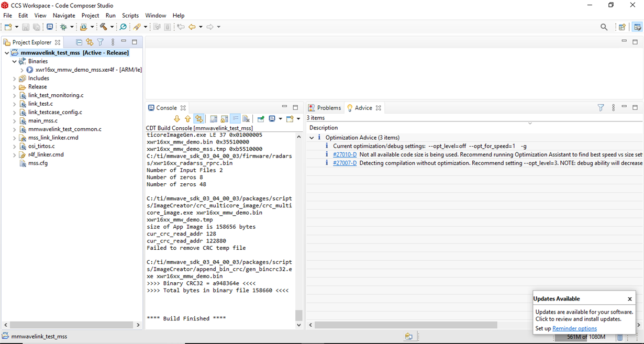Toggle Scroll Lock in Console toolbar
The height and width of the screenshot is (344, 644).
[224, 119]
